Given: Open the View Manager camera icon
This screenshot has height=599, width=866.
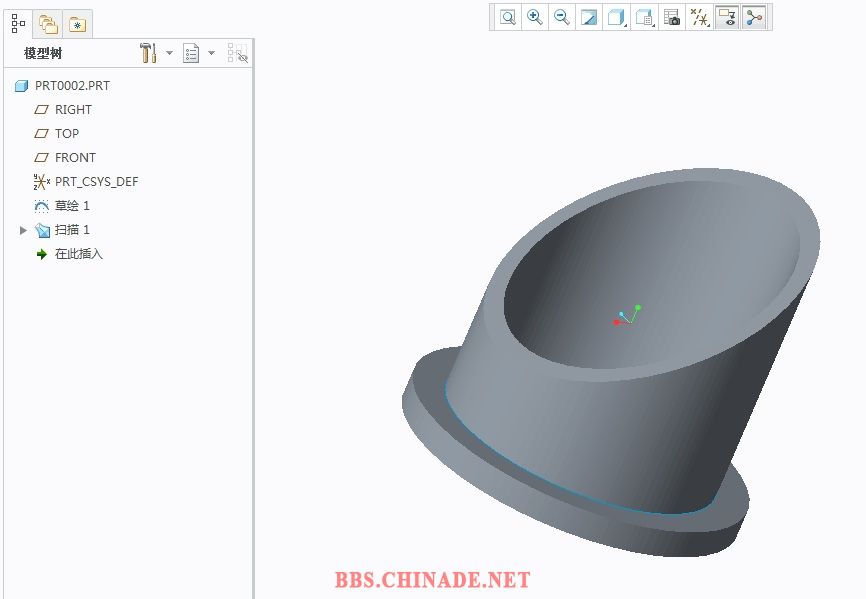Looking at the screenshot, I should [x=672, y=17].
